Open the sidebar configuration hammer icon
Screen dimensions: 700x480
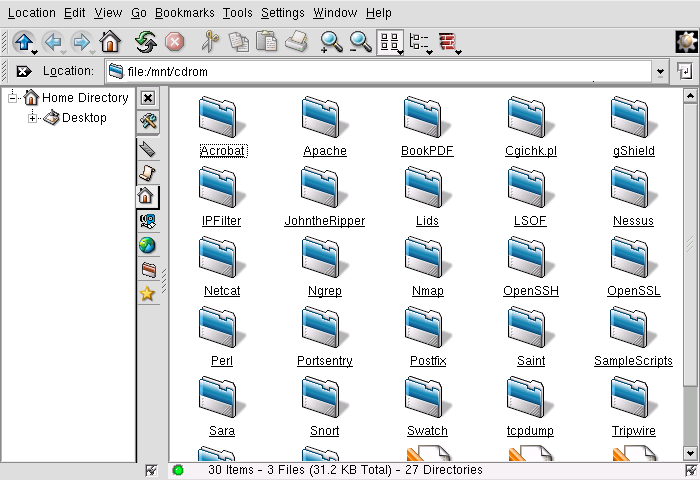click(x=147, y=121)
